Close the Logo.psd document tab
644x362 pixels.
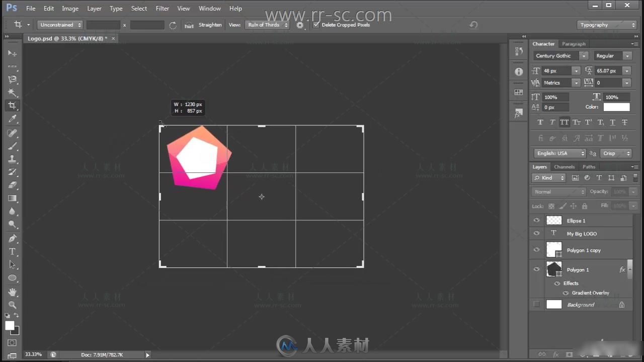113,38
